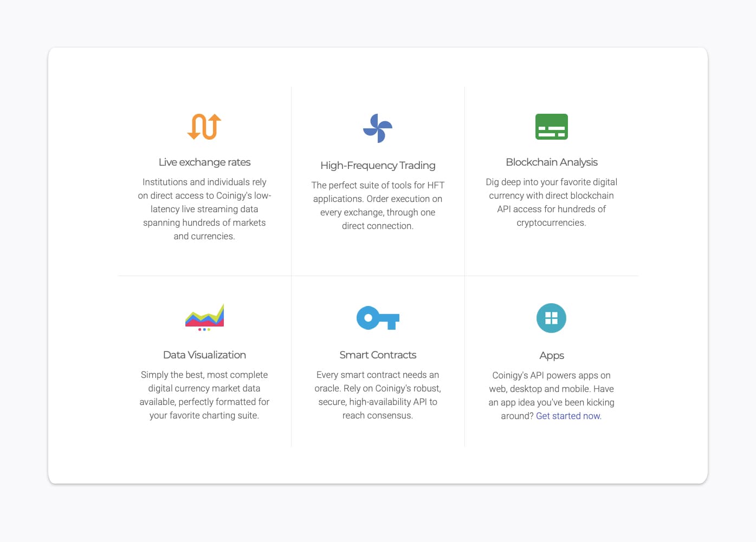
Task: Click the green Blockchain Analysis card icon
Action: click(551, 127)
